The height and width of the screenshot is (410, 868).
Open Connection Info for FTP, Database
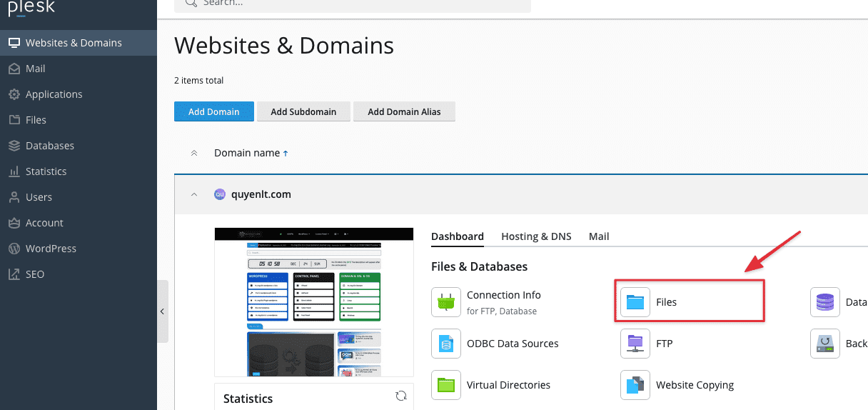446,302
